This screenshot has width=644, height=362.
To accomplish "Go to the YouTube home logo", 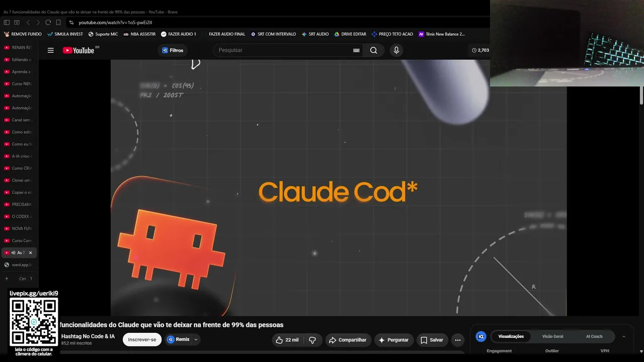I will pos(78,50).
